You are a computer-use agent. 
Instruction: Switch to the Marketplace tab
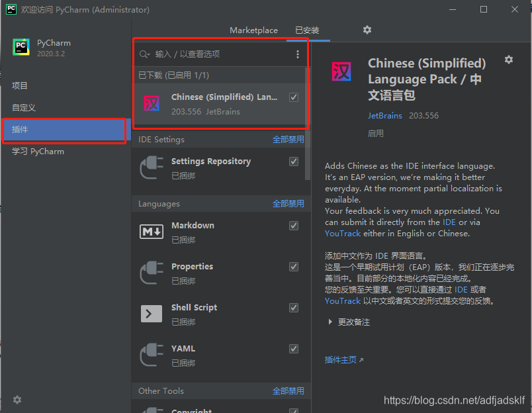253,30
